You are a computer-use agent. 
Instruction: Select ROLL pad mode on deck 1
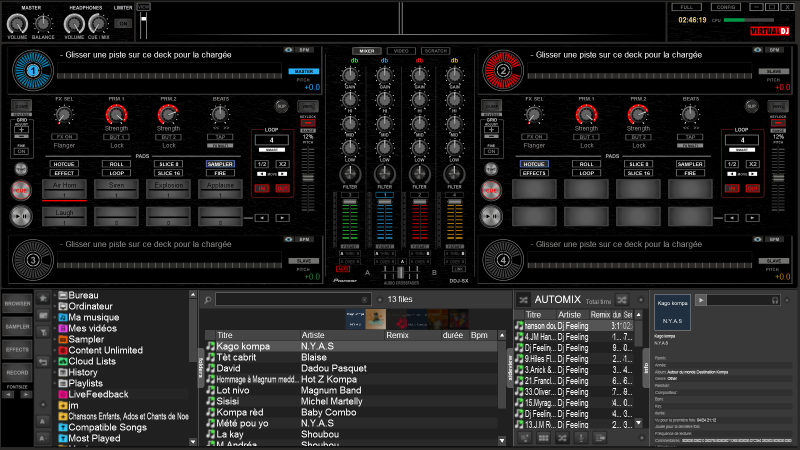tap(116, 164)
